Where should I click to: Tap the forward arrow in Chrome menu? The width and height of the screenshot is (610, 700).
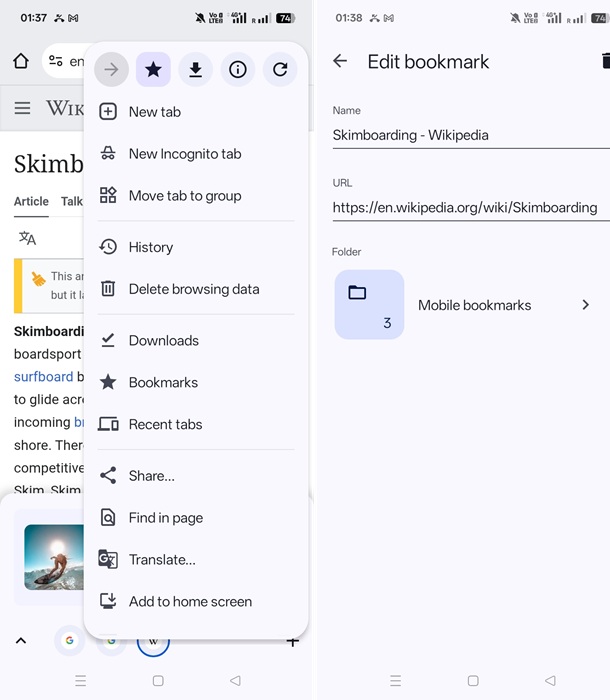point(111,69)
